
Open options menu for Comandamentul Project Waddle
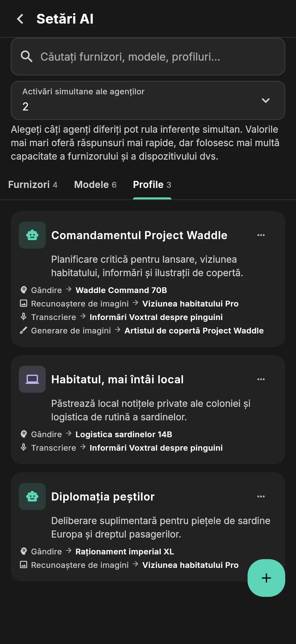click(261, 235)
